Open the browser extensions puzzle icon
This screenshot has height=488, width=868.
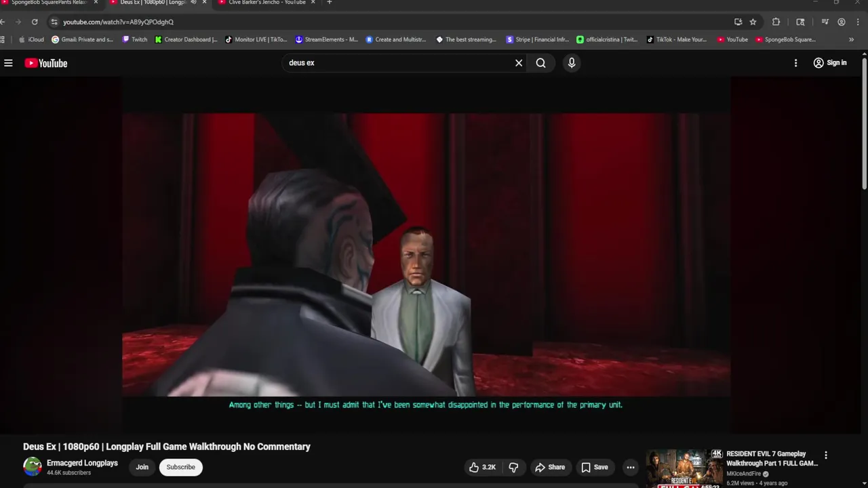tap(776, 22)
